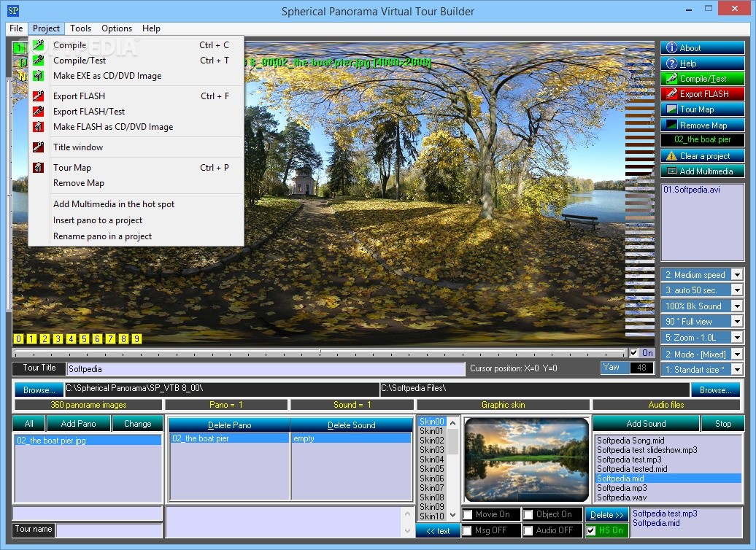Screen dimensions: 756x550
Task: Click the Make EXE as CD/DVD Image icon
Action: coord(38,76)
